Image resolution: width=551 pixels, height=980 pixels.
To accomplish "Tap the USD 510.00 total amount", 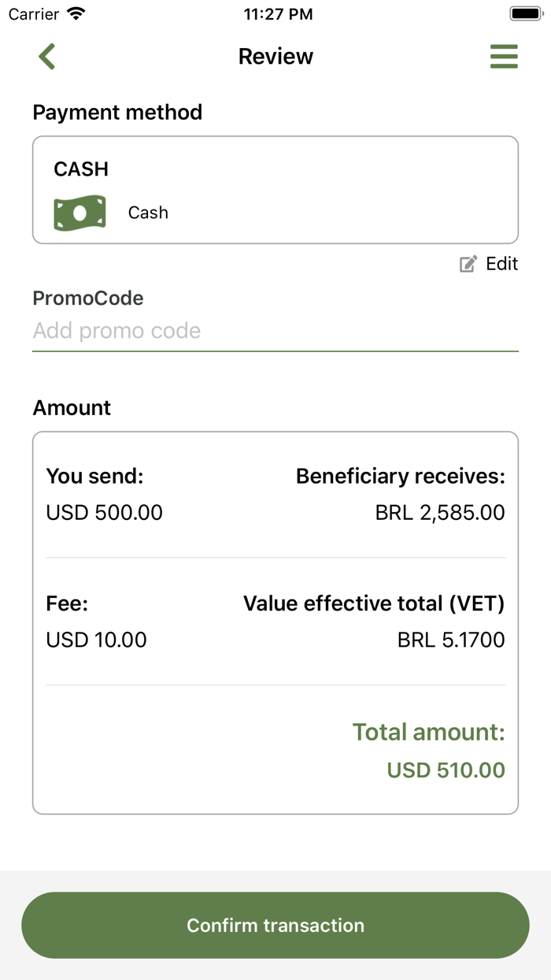I will click(446, 770).
